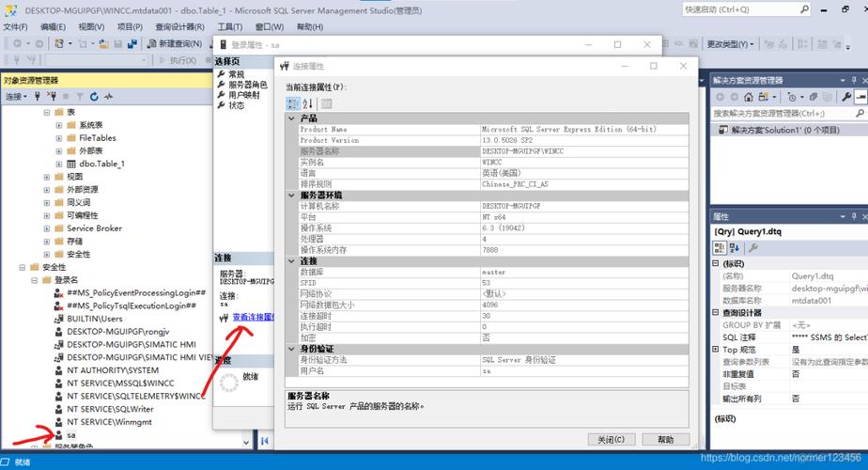The image size is (868, 470).
Task: Click the Filter funnel icon in Object Explorer
Action: point(80,97)
